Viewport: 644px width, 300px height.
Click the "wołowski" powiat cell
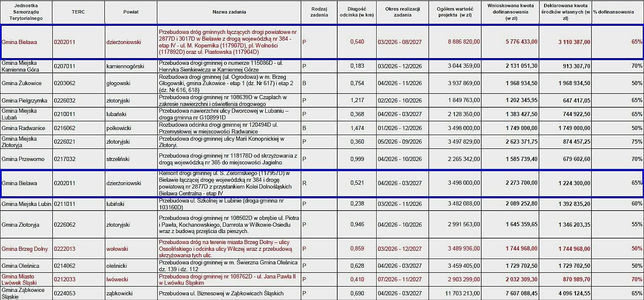131,249
